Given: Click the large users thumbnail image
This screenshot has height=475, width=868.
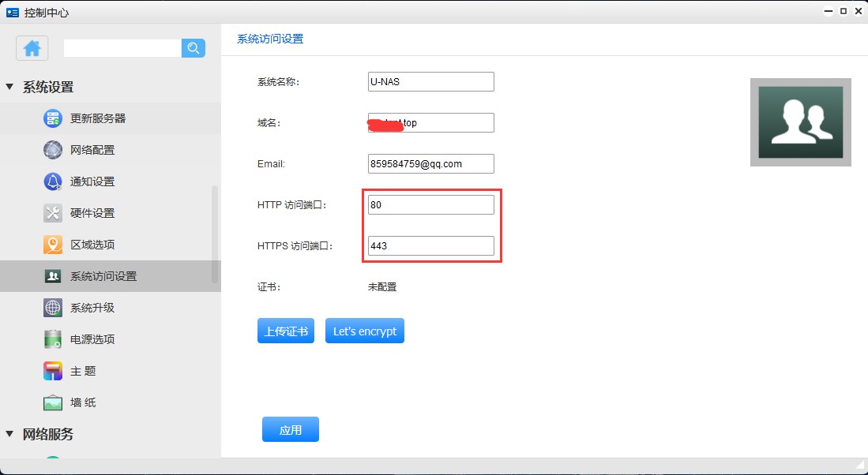Looking at the screenshot, I should [x=800, y=122].
